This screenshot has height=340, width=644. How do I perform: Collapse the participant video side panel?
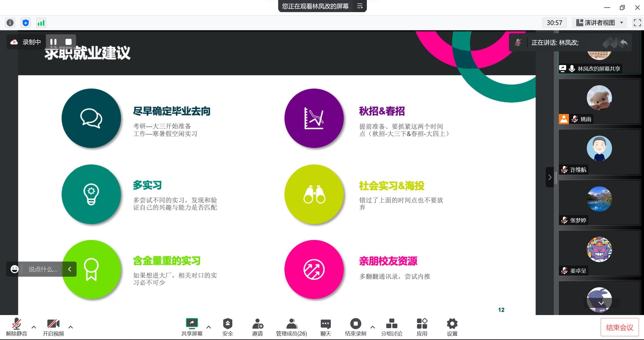tap(550, 177)
